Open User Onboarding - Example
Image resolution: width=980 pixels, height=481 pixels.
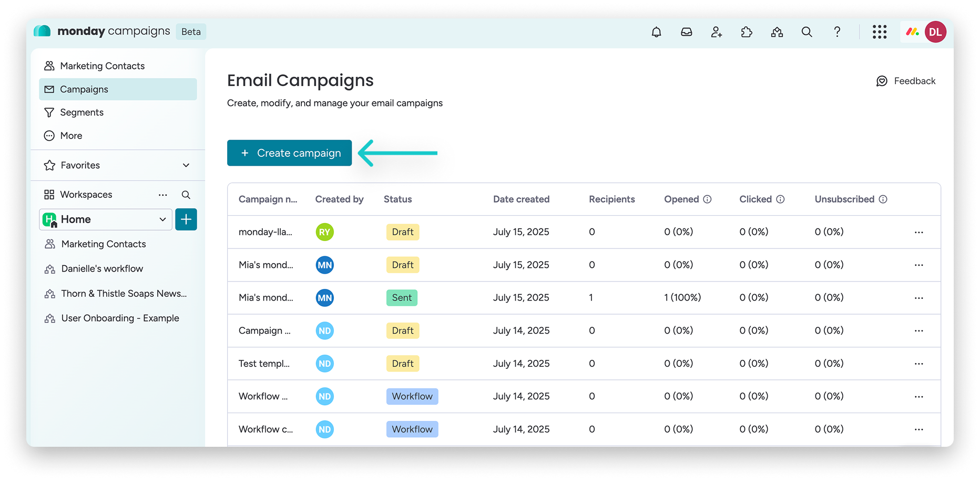tap(120, 318)
